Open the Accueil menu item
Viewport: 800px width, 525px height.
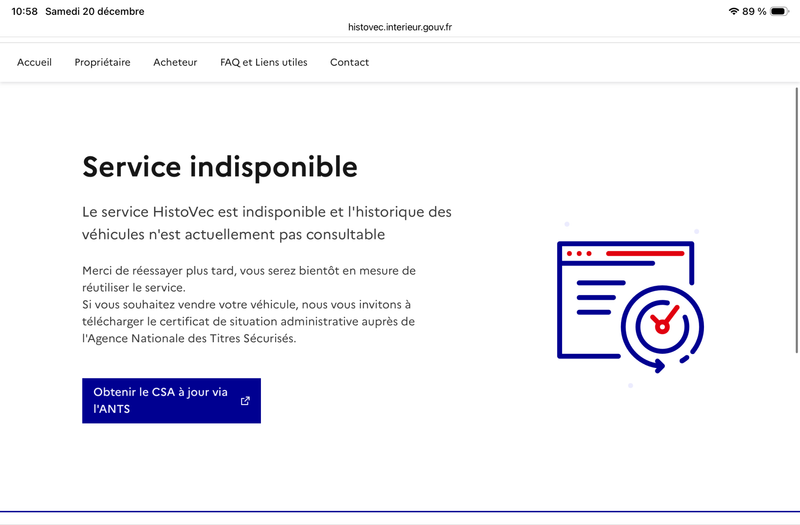click(x=34, y=62)
